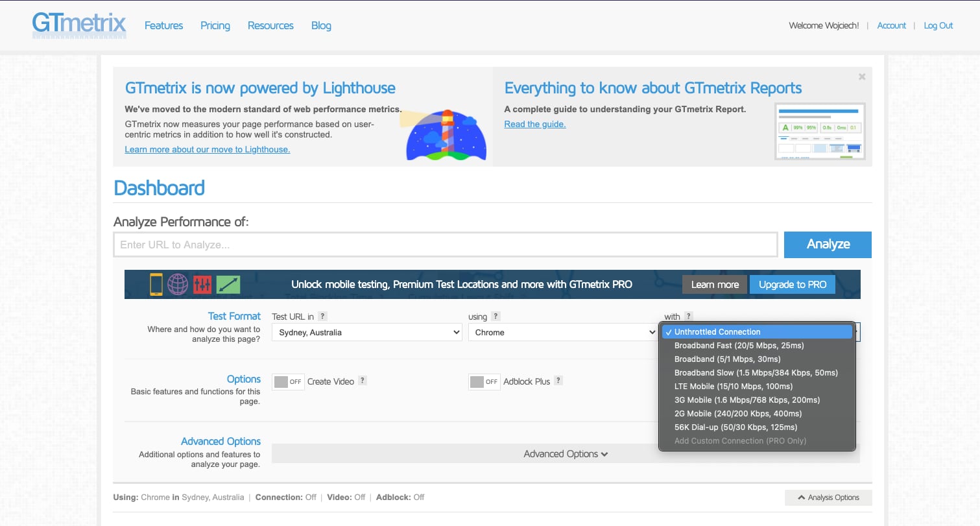Click the Advanced Options section label
Screen dimensions: 980x526
coord(221,441)
